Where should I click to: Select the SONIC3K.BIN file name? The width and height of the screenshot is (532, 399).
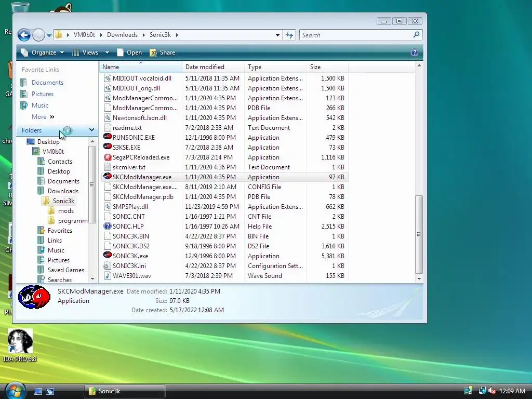[x=130, y=236]
